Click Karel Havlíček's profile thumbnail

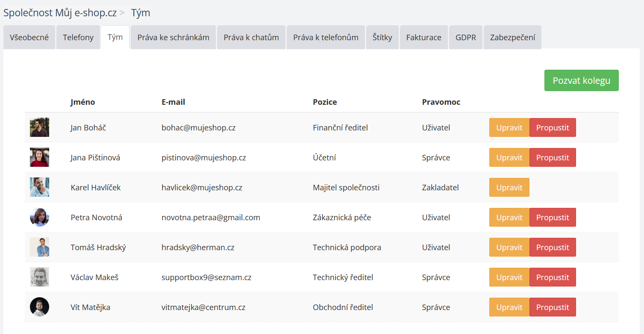(39, 187)
